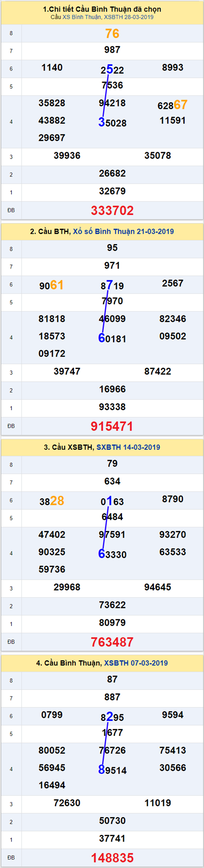Select the prize number 987
Viewport: 204px width, 868px height.
pyautogui.click(x=112, y=50)
